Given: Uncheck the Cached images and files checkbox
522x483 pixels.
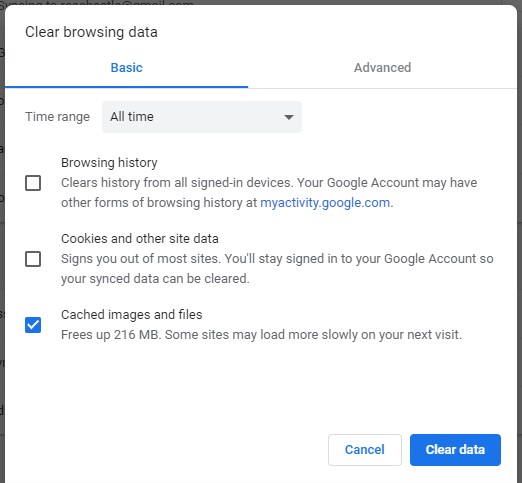Looking at the screenshot, I should click(x=33, y=325).
